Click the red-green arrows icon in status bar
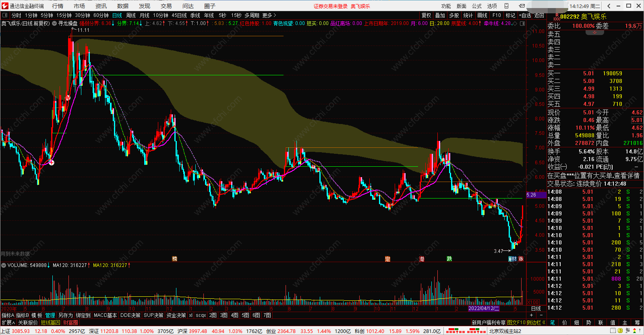The height and width of the screenshot is (335, 644). (x=635, y=331)
